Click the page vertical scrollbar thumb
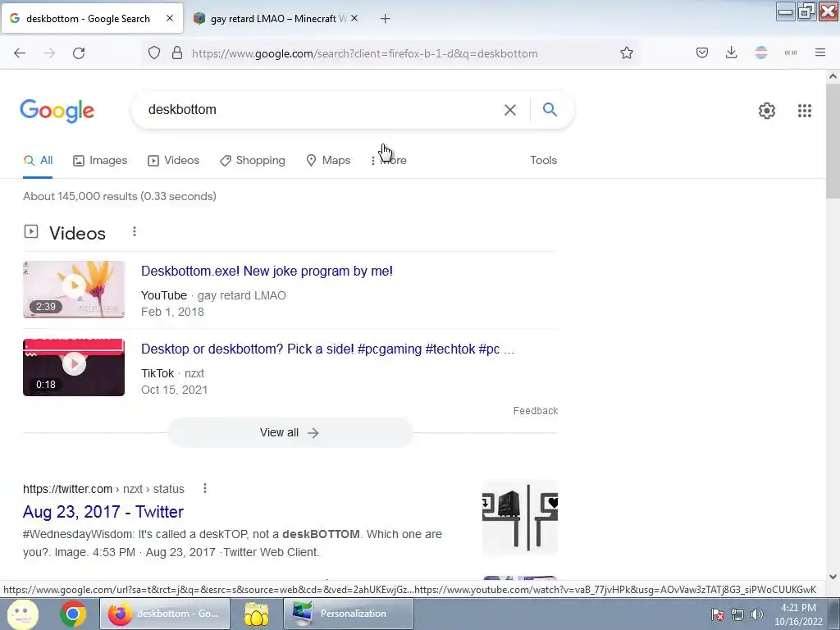This screenshot has width=840, height=630. click(833, 141)
